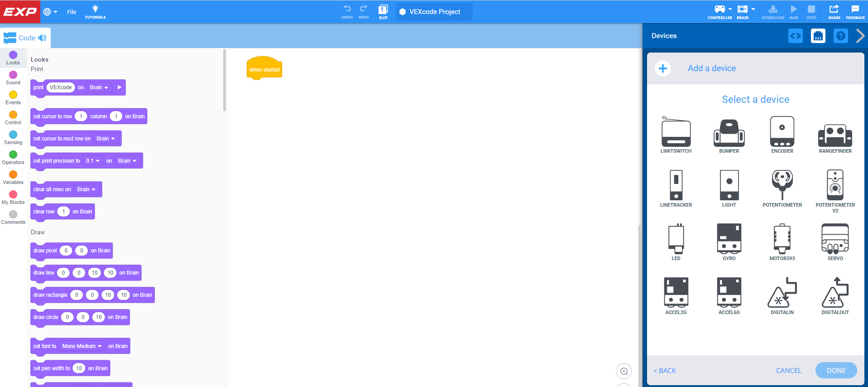Go back using the Back link
This screenshot has height=387, width=868.
pos(665,371)
